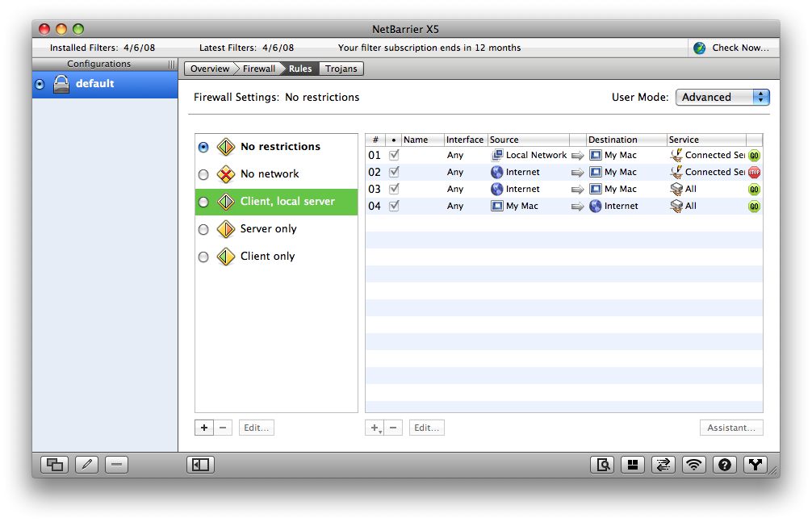Click the Configurations panel resize handle

171,65
